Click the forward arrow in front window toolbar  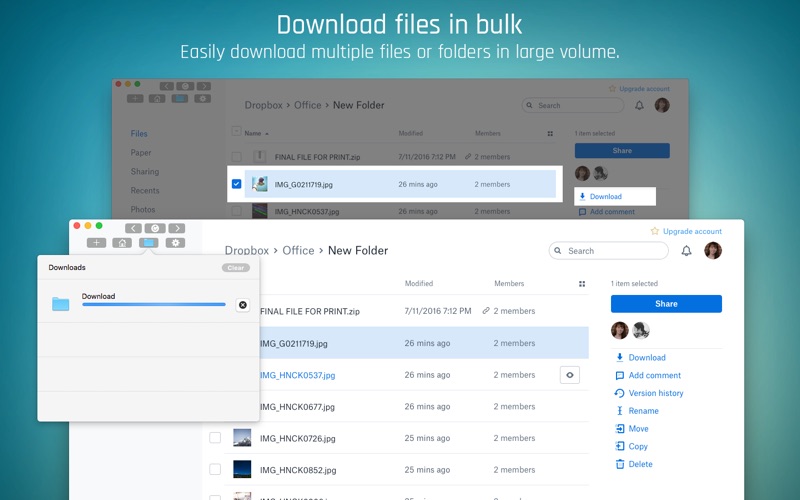pos(177,228)
